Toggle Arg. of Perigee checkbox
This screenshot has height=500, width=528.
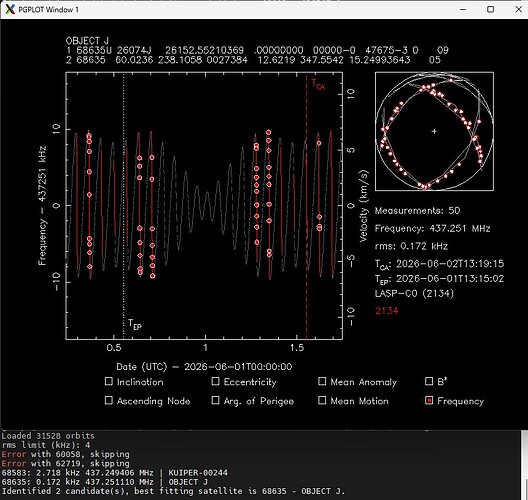215,400
